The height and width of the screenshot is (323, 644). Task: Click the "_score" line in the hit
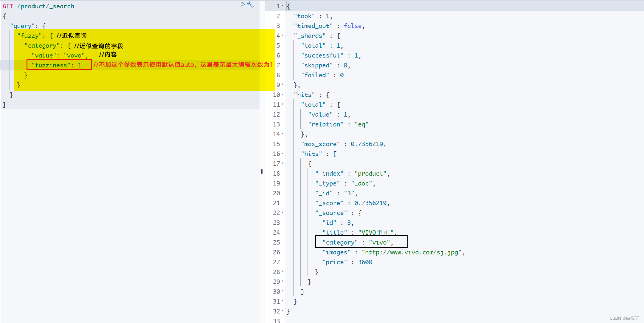coord(352,203)
